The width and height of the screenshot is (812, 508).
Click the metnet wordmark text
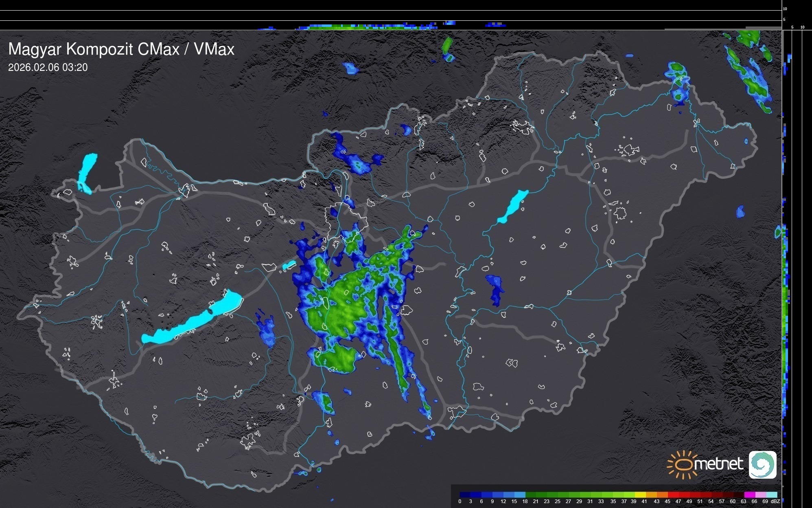(718, 464)
